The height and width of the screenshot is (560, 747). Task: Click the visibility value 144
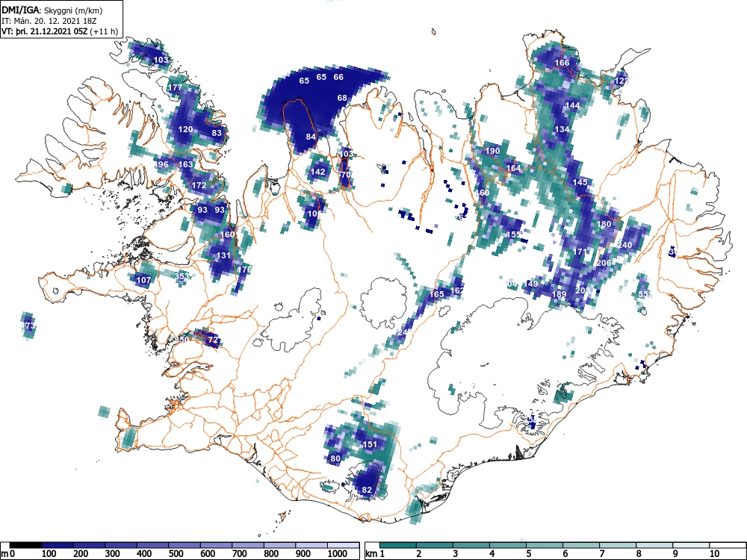pyautogui.click(x=573, y=105)
